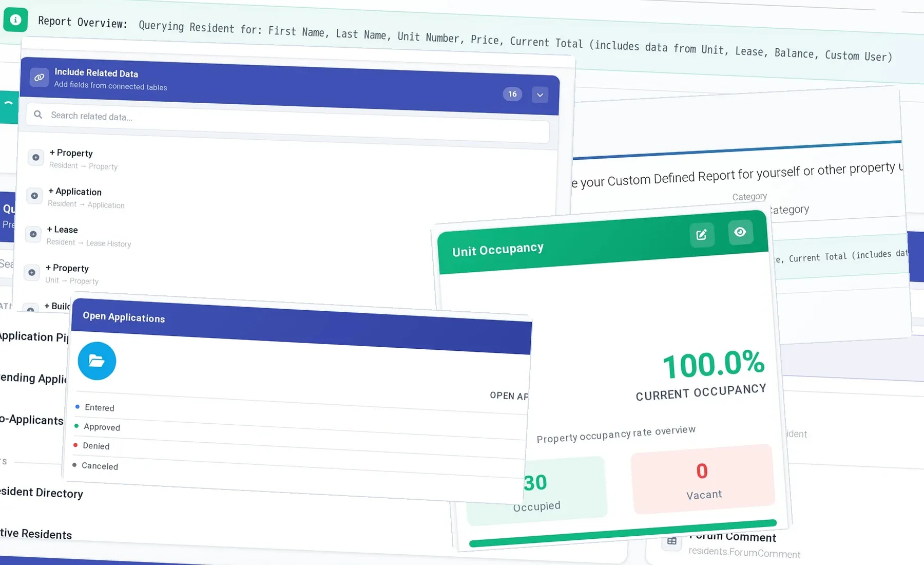Click the magnifier icon in related data search
The image size is (924, 565).
pyautogui.click(x=38, y=115)
